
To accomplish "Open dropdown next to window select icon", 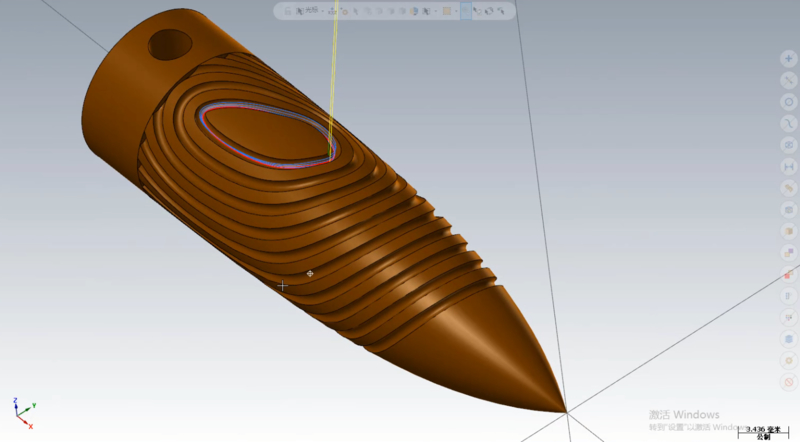I will [436, 11].
